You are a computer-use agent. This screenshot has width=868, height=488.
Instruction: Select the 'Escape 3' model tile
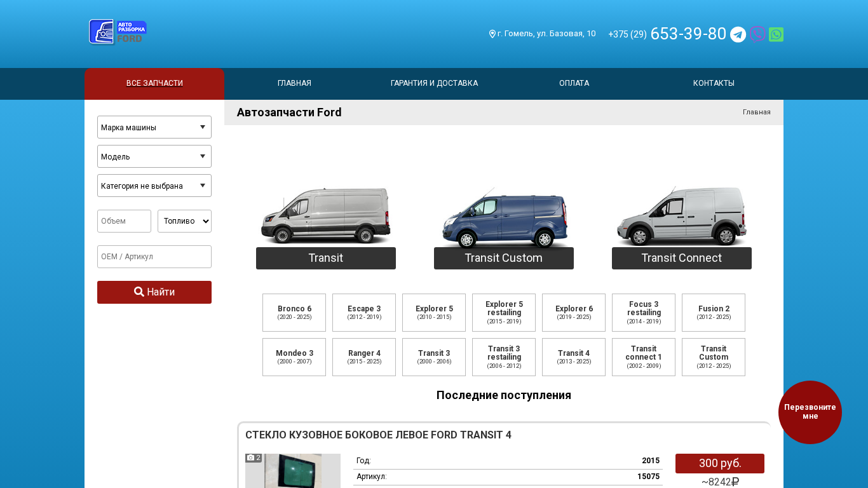point(364,313)
